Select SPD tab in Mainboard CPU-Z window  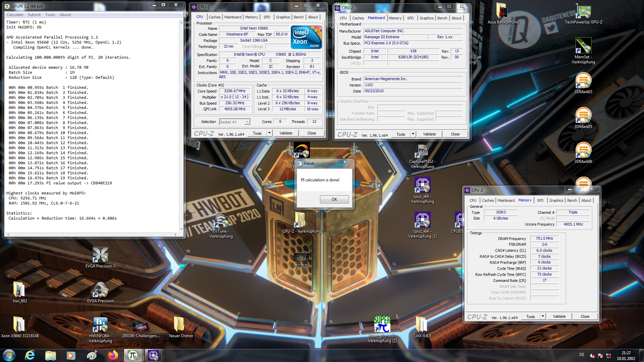pyautogui.click(x=410, y=18)
